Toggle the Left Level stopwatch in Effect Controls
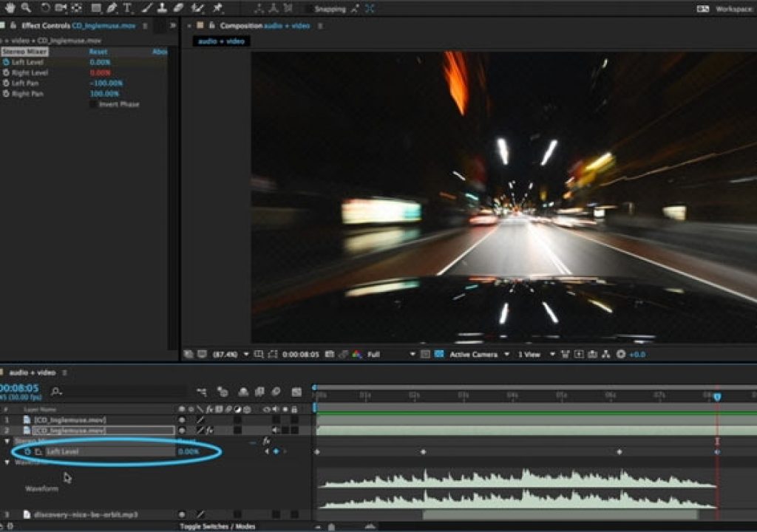 tap(6, 62)
